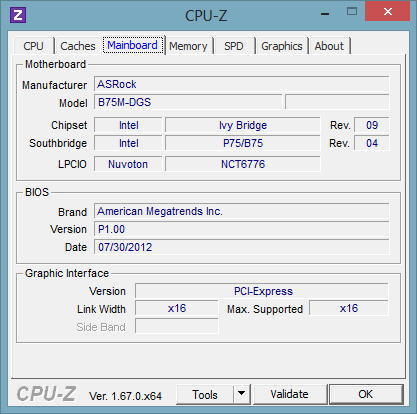The image size is (417, 414).
Task: Expand the Tools dropdown arrow
Action: (242, 395)
